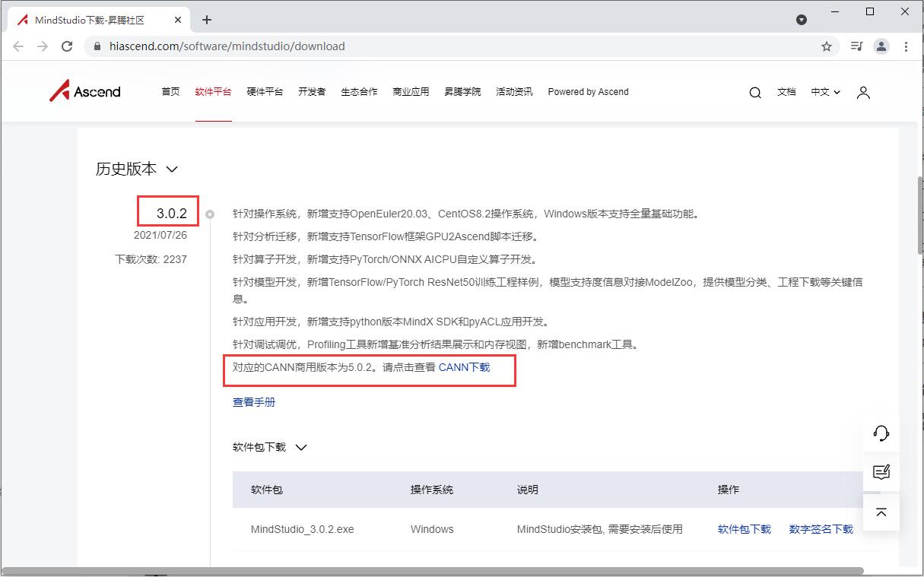Open 开发者 navigation item
924x577 pixels.
pyautogui.click(x=312, y=92)
